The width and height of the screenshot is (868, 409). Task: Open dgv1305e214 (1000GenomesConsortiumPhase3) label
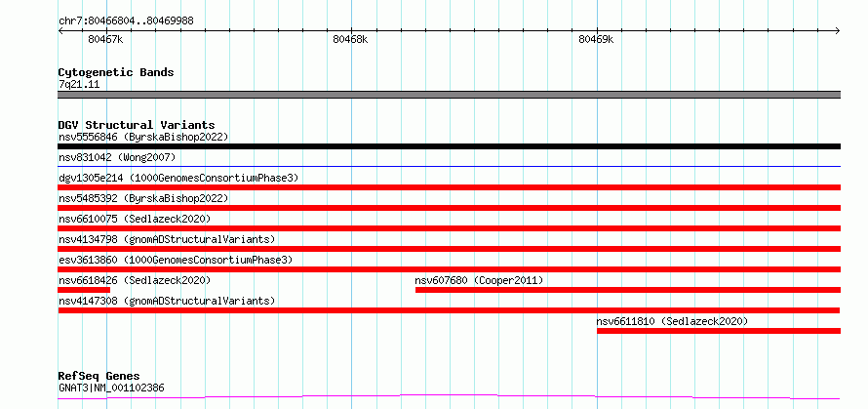[x=178, y=178]
